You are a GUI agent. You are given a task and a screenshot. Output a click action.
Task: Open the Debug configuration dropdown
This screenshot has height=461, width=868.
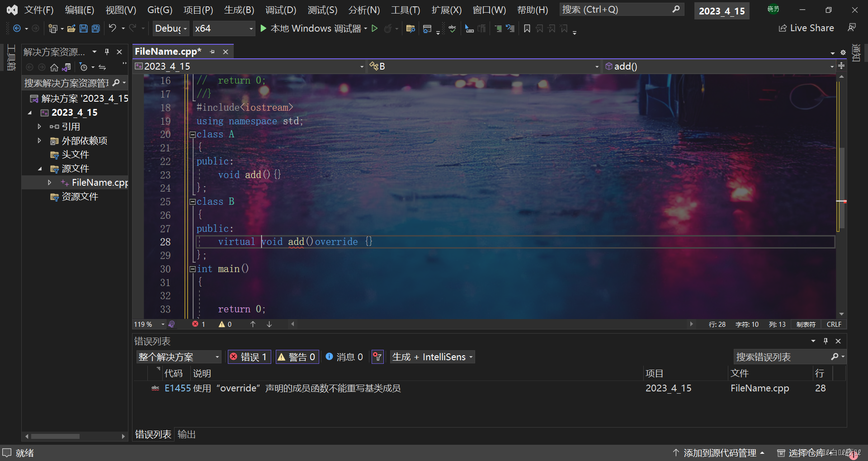point(171,28)
